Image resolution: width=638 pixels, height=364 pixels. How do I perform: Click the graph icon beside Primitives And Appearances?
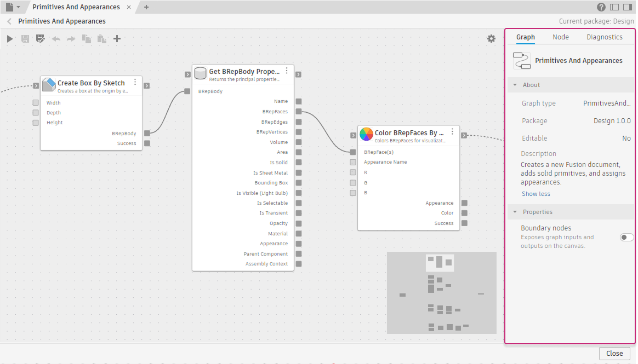pos(522,61)
